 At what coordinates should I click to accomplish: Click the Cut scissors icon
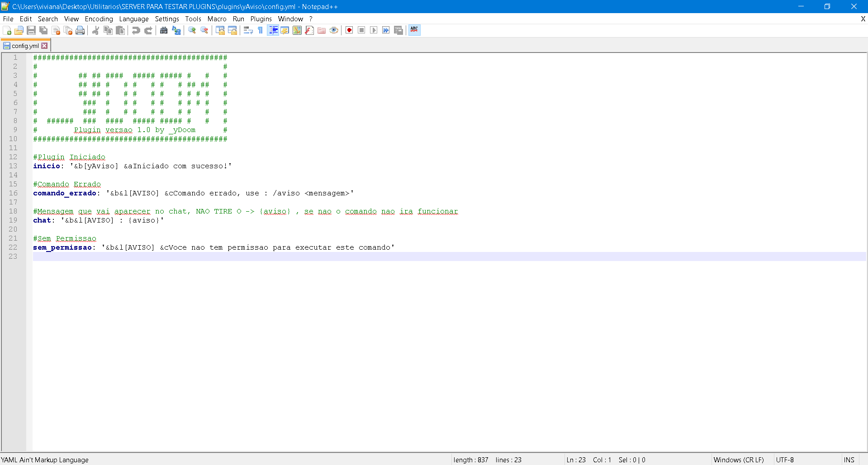pos(96,30)
